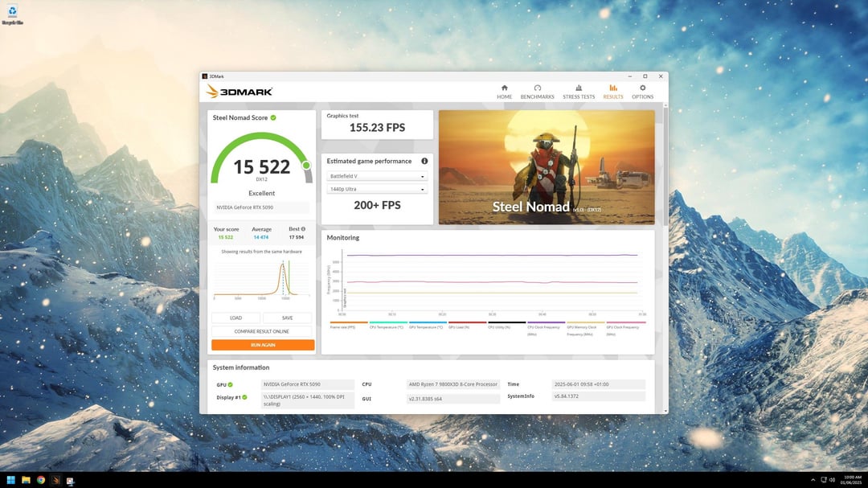
Task: Toggle the CPU Utility legend swatch
Action: point(506,322)
